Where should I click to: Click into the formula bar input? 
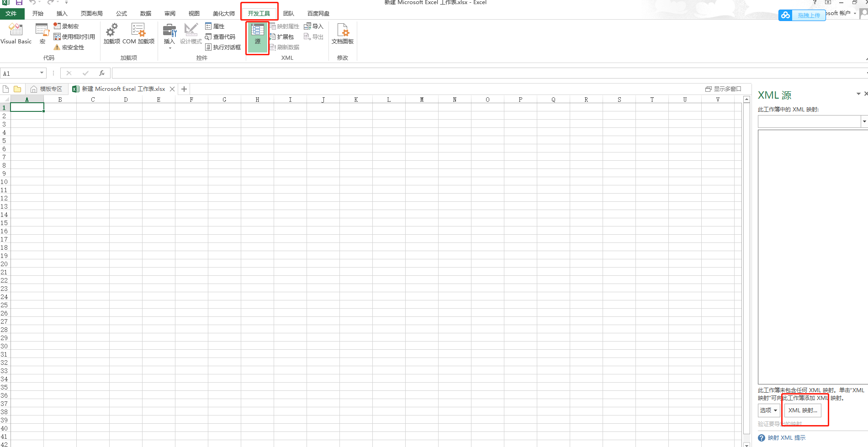pos(489,73)
